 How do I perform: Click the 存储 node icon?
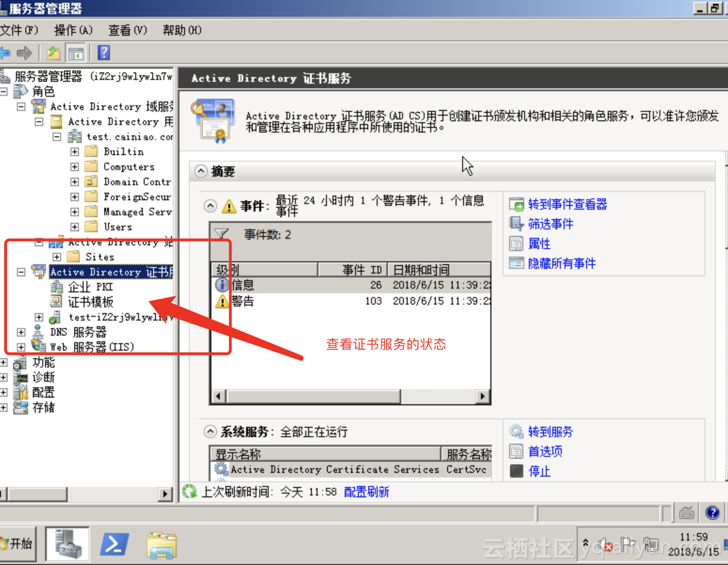[21, 407]
